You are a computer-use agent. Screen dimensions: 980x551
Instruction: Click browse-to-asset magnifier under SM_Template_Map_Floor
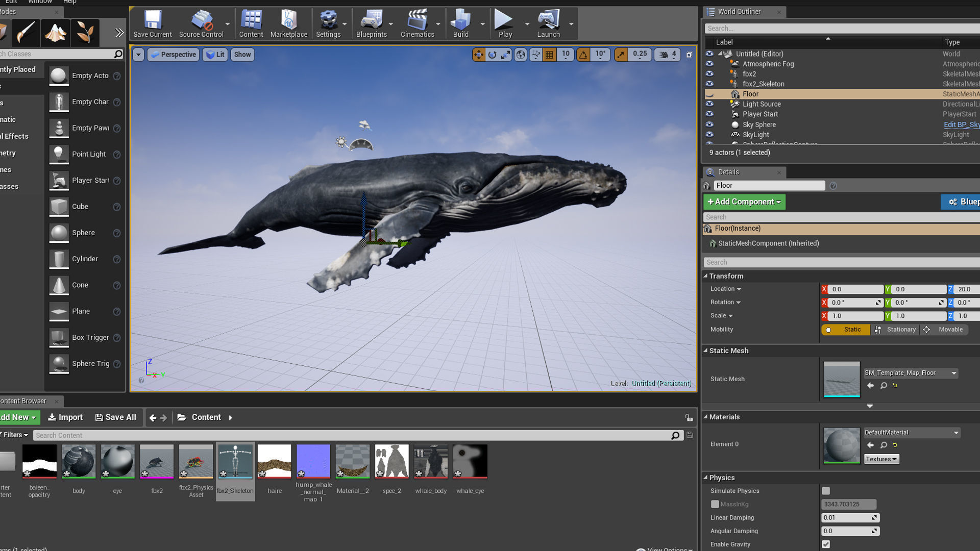(x=884, y=386)
